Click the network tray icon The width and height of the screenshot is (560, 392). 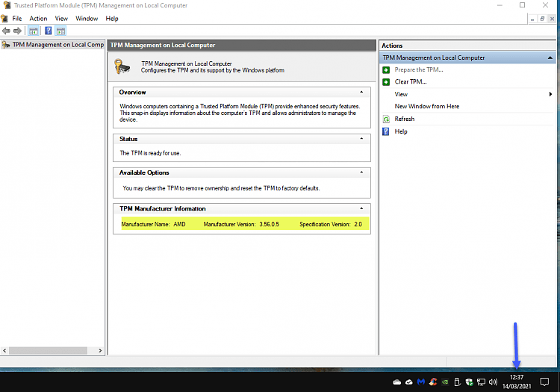[x=482, y=382]
